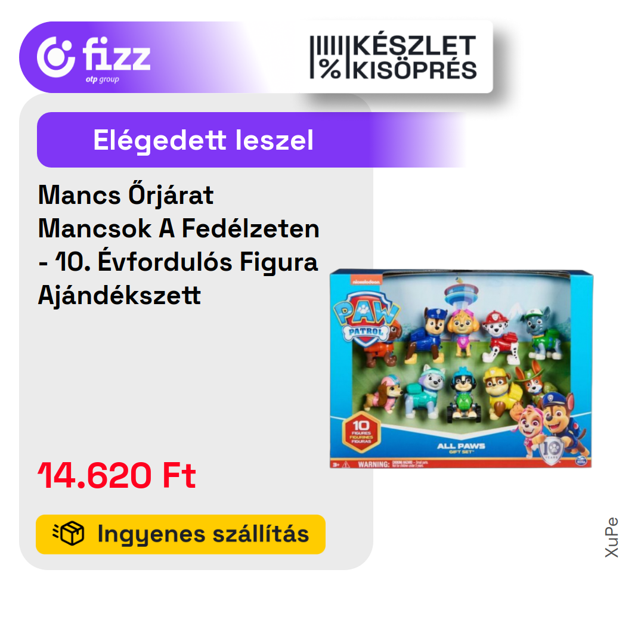Click the barcode percent sale icon
The width and height of the screenshot is (644, 644).
(326, 57)
